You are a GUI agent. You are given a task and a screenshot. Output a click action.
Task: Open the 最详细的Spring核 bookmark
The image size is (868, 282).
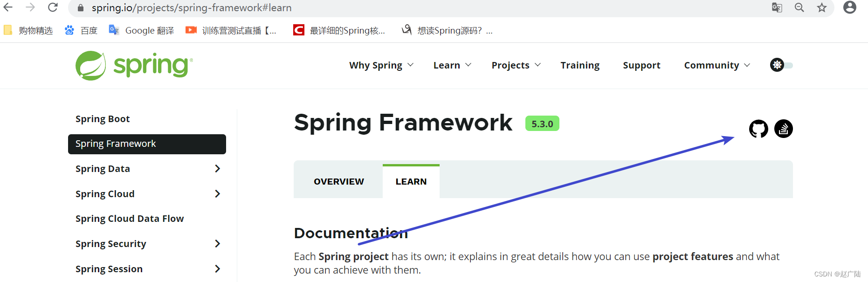339,30
